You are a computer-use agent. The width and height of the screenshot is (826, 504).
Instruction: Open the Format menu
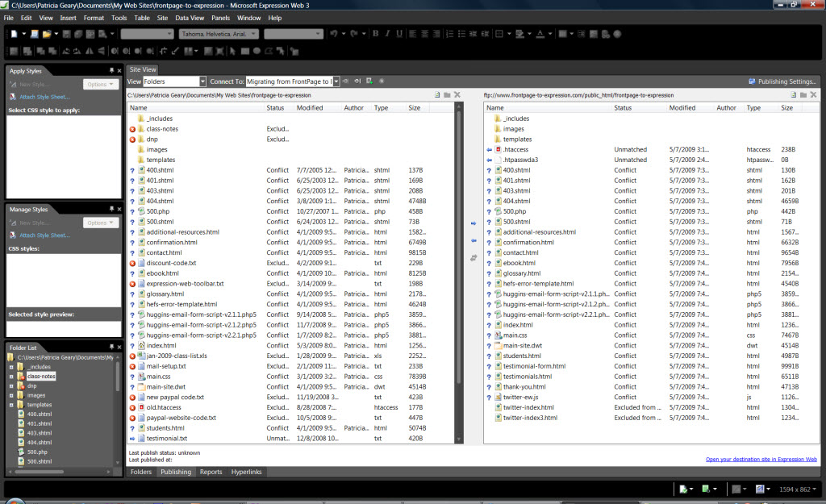coord(94,18)
